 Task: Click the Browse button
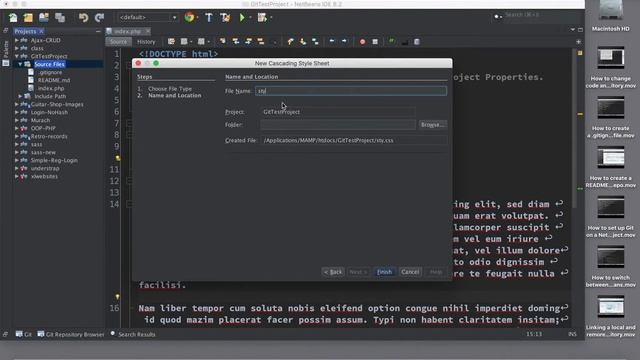tap(432, 125)
